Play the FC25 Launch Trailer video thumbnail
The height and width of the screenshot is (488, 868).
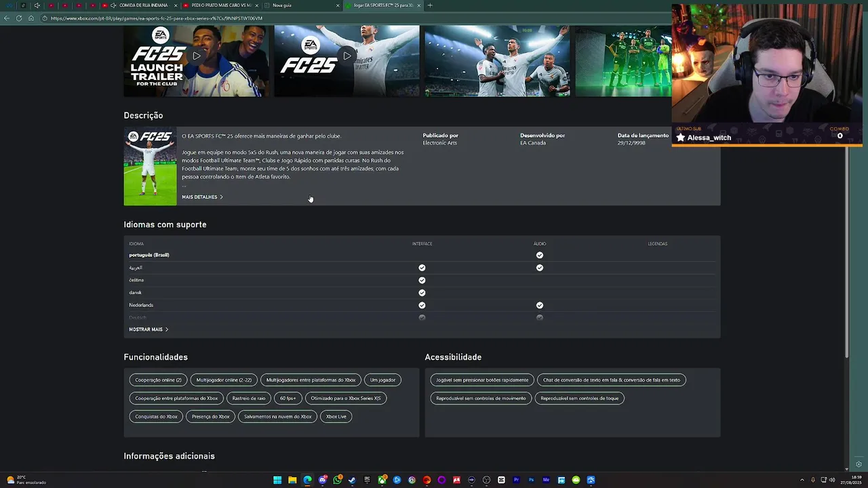tap(196, 61)
